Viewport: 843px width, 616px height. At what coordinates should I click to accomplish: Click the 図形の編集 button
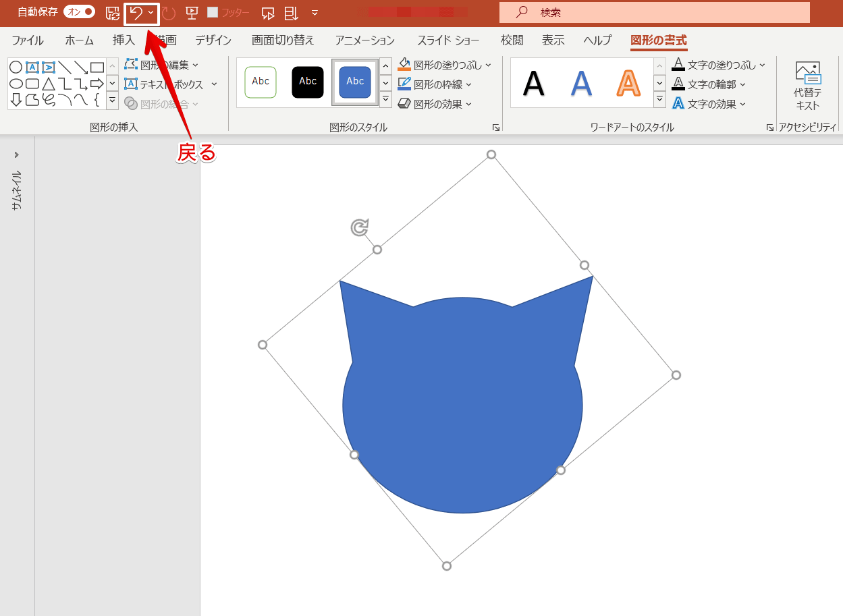point(162,65)
